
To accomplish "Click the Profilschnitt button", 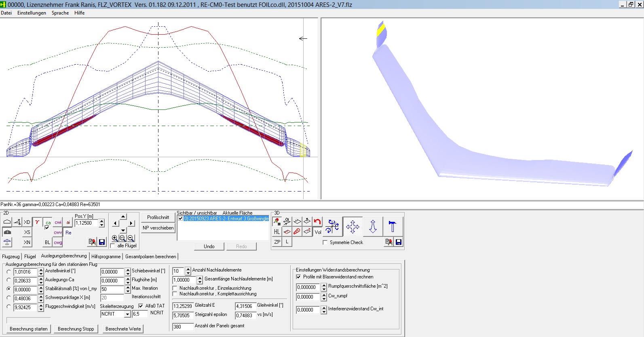I will click(x=158, y=217).
